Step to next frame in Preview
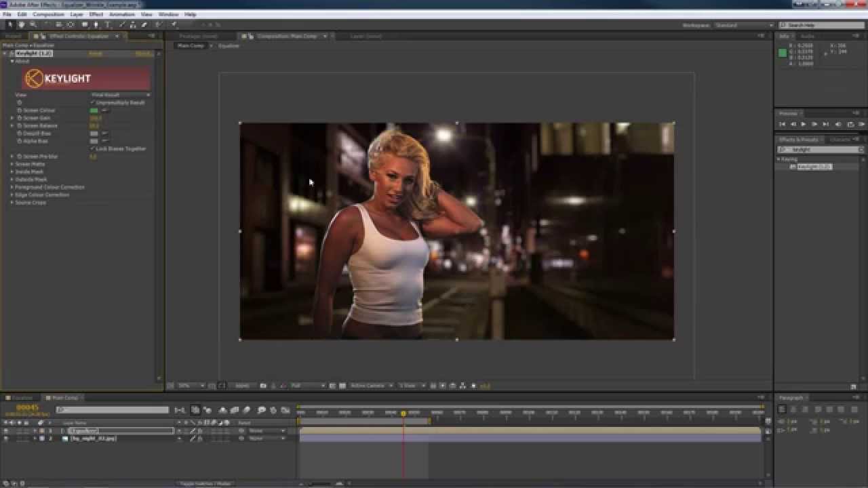Screen dimensions: 868x488 814,124
